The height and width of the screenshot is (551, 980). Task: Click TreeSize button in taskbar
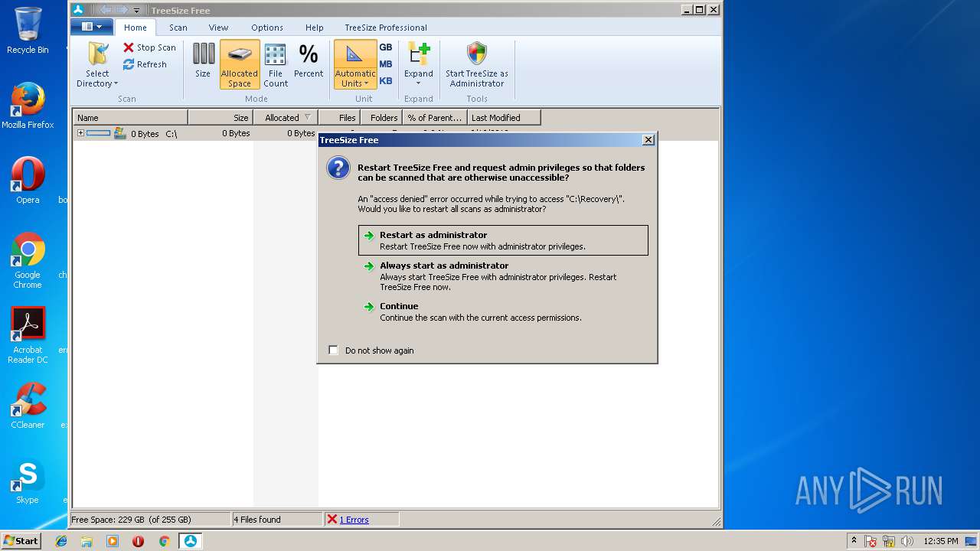pyautogui.click(x=190, y=541)
